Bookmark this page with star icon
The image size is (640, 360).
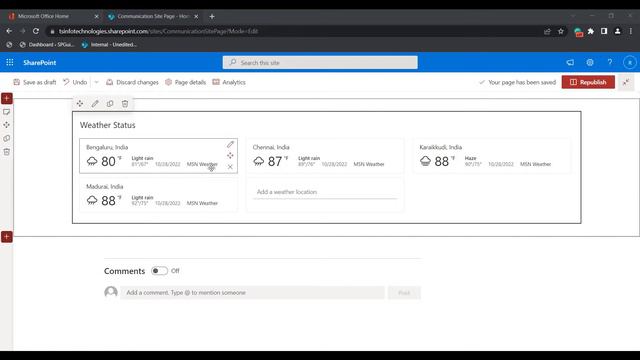pos(561,31)
